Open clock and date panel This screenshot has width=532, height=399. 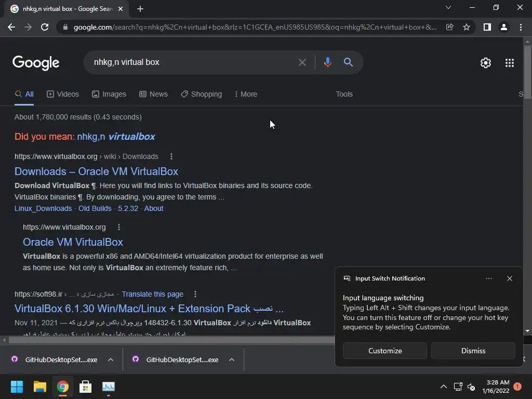[x=496, y=387]
